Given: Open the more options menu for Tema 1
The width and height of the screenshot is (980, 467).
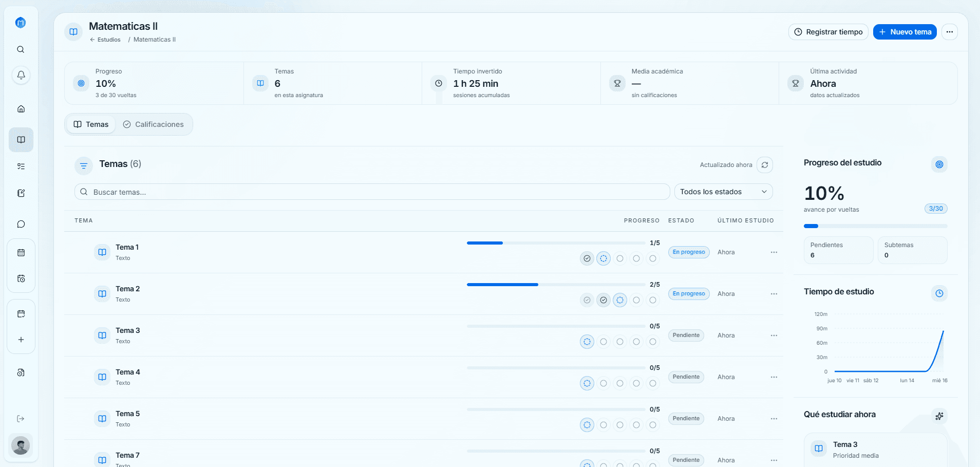Looking at the screenshot, I should (774, 252).
